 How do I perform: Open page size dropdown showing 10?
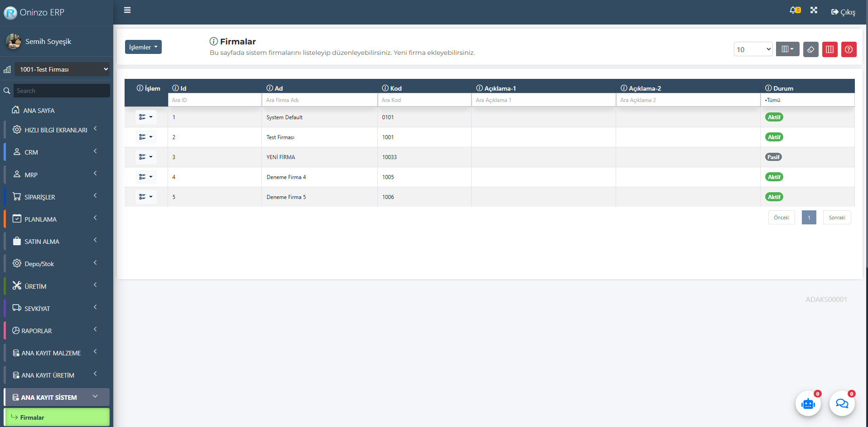752,49
